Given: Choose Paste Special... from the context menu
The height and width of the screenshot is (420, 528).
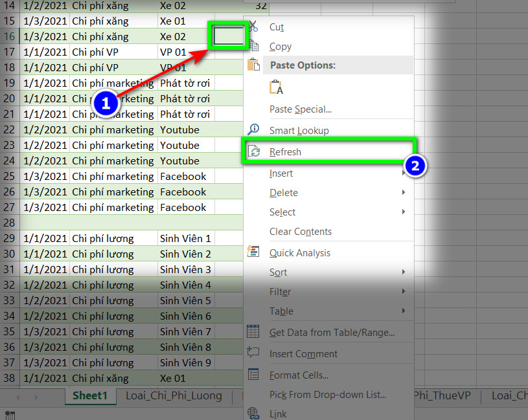Looking at the screenshot, I should click(301, 109).
